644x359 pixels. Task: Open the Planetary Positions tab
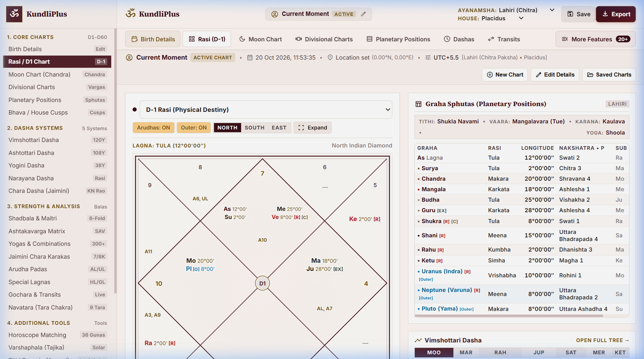(x=398, y=39)
